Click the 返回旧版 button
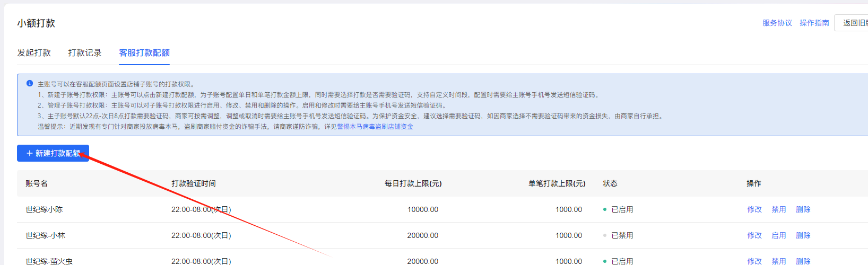Screen dimensions: 868x265 (x=854, y=23)
